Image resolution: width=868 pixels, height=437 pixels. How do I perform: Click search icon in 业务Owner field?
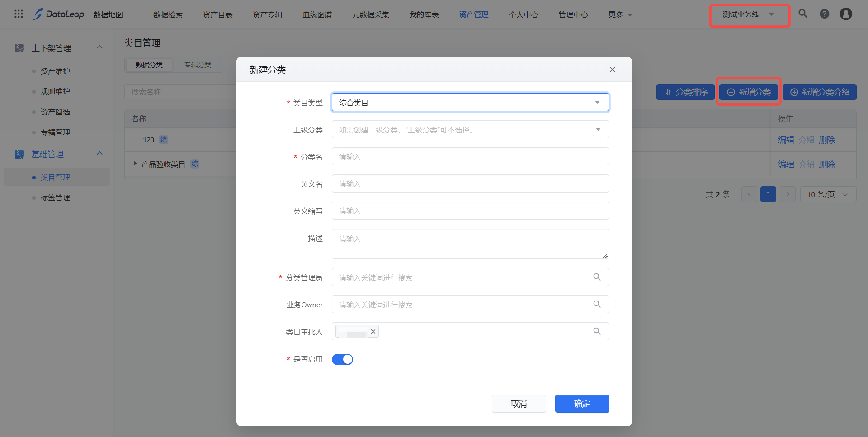[x=597, y=304]
